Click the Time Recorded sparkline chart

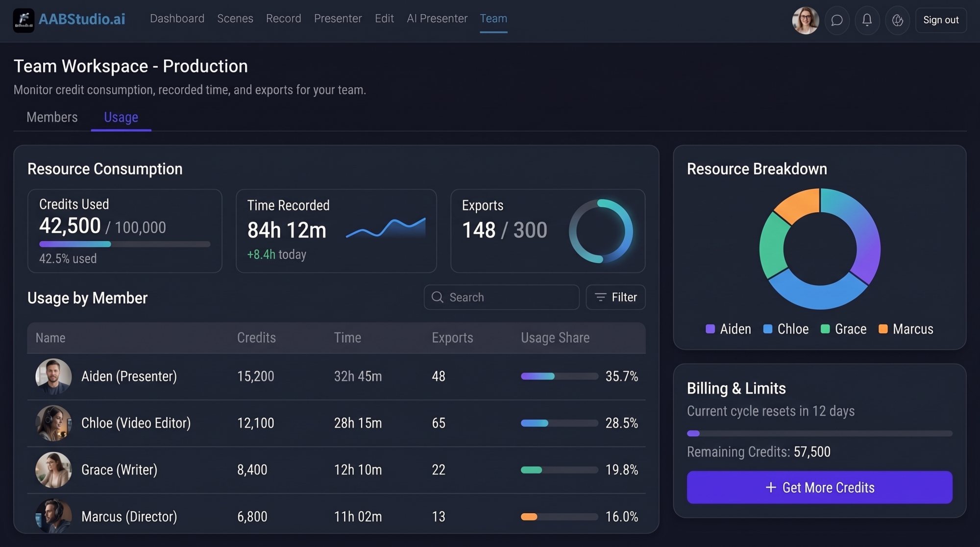386,228
